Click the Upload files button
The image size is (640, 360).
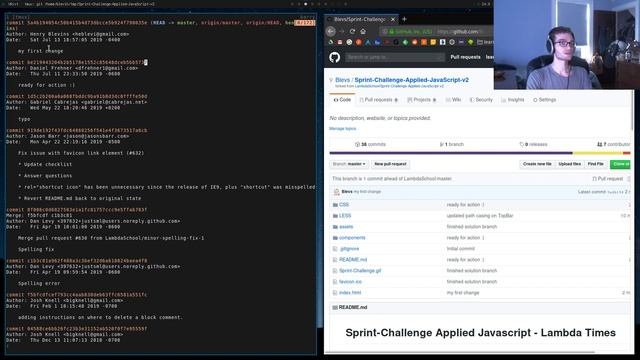coord(569,164)
